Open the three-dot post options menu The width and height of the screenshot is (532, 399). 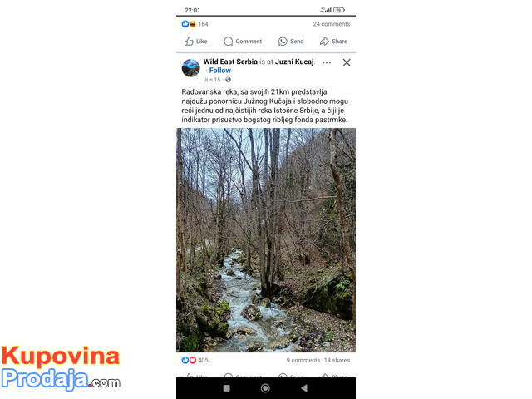[327, 62]
